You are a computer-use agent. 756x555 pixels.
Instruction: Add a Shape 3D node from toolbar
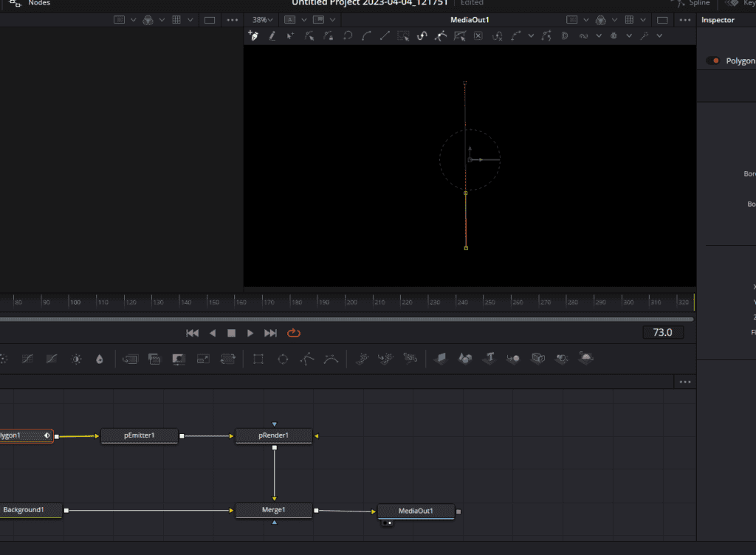(x=465, y=358)
